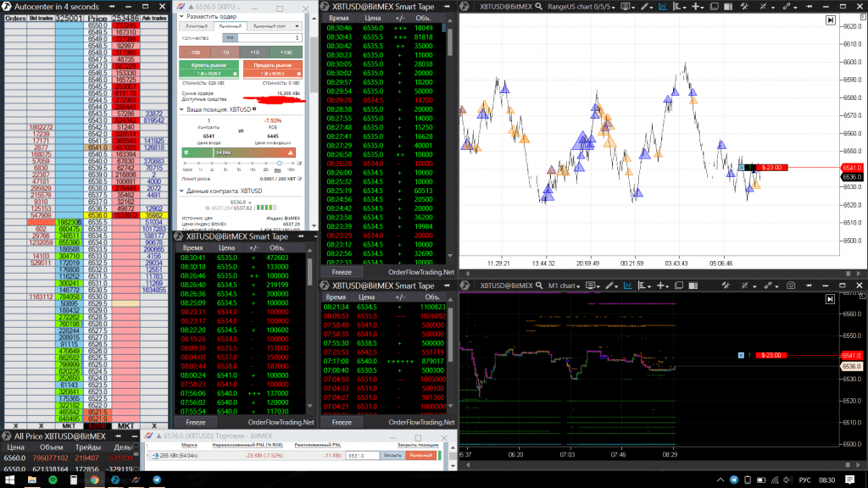Open link-windows chain icon in M1 chart
This screenshot has width=868, height=488.
click(767, 286)
